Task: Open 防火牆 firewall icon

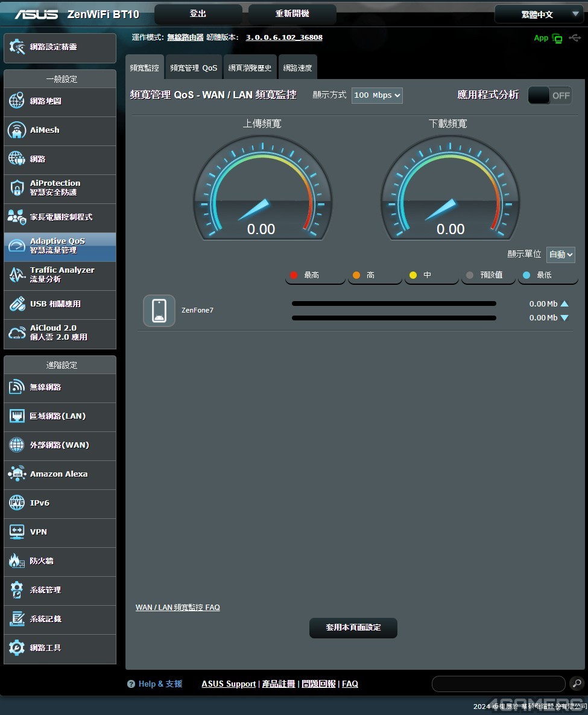Action: [x=17, y=561]
